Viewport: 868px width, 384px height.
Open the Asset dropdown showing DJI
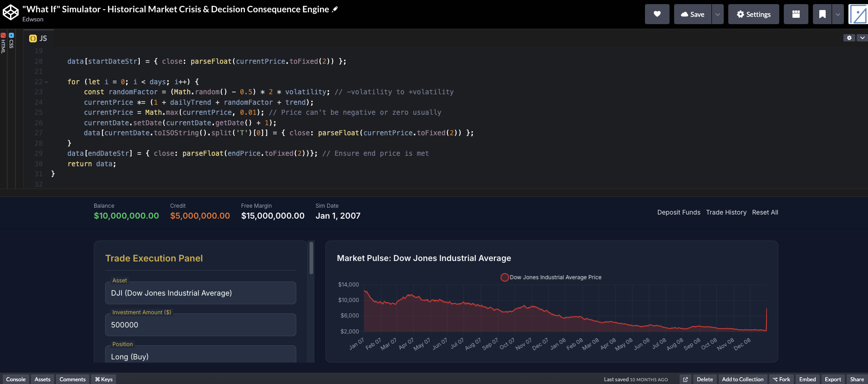201,293
